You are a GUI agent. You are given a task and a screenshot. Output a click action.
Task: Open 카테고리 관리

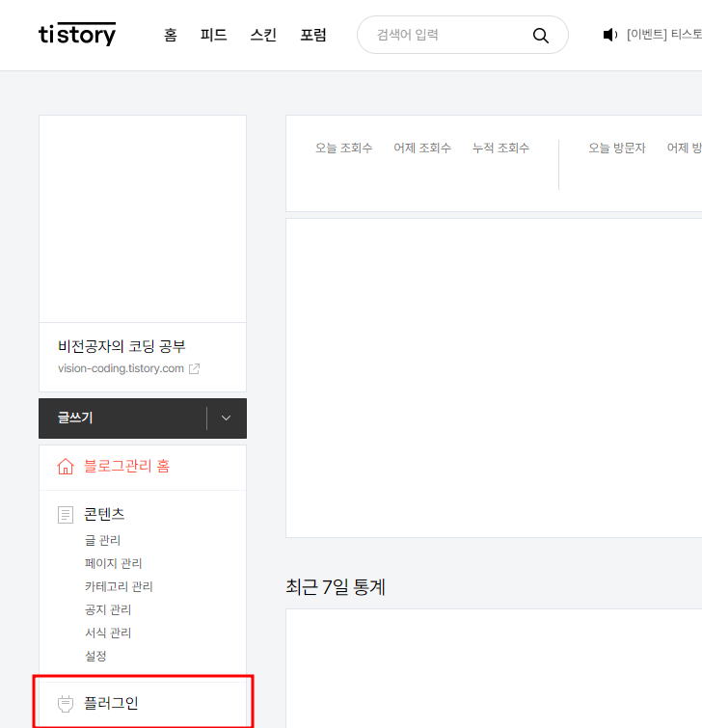click(x=119, y=587)
